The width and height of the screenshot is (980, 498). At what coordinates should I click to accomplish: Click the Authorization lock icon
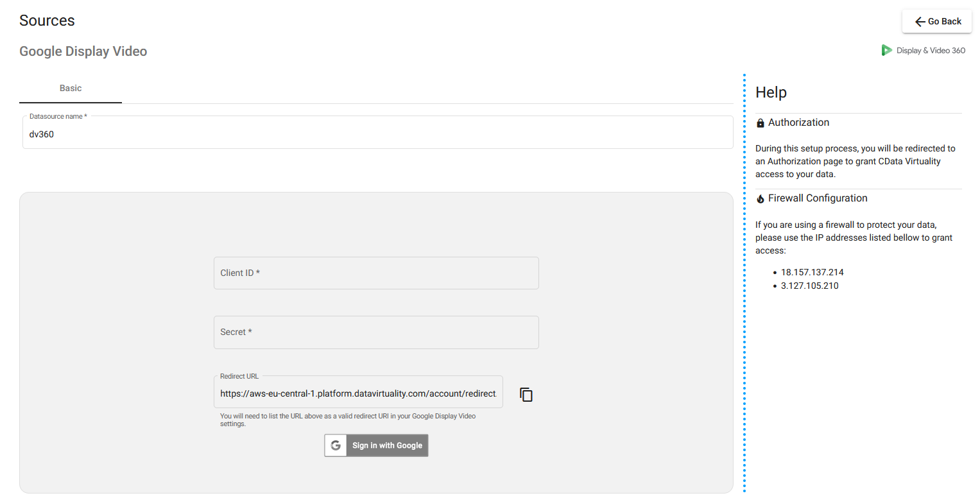click(761, 123)
